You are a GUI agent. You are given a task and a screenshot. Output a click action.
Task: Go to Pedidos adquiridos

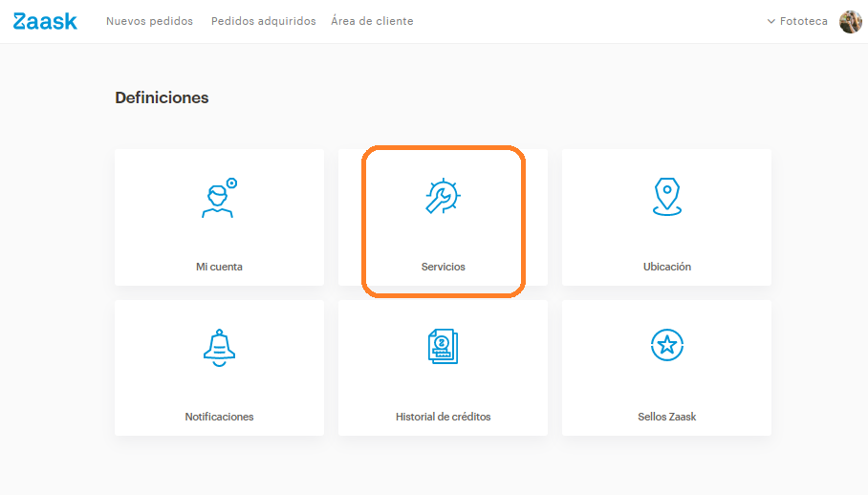[264, 21]
